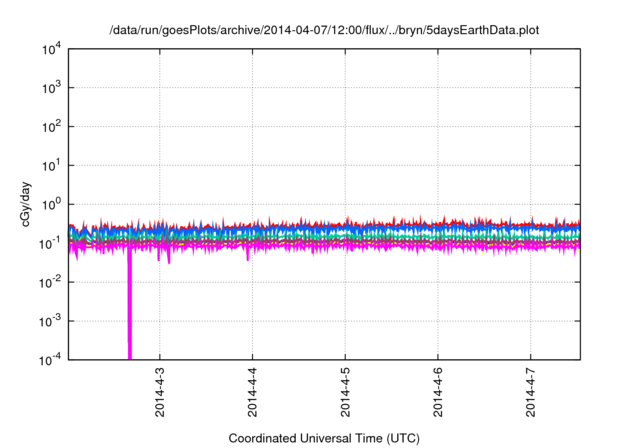Click the 2014-4-7 date tick label

point(531,392)
